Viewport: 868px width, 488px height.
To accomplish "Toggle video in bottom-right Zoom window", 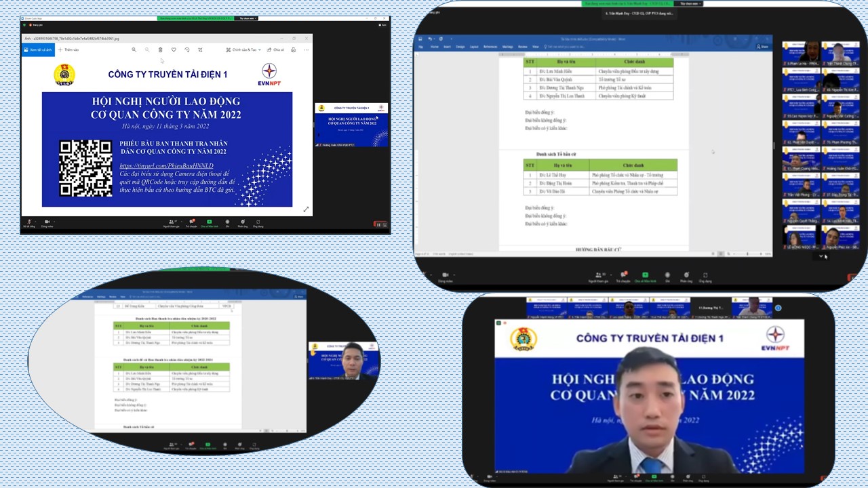I will 490,478.
